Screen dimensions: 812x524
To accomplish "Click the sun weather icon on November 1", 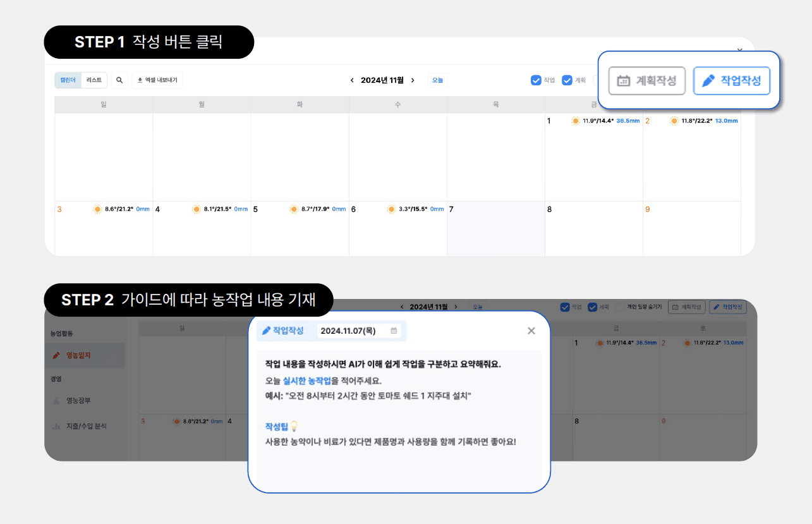I will pos(576,120).
